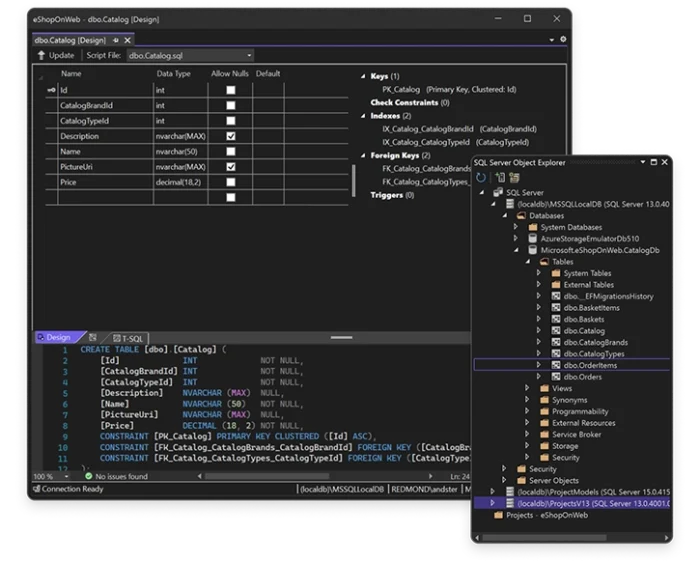Click the dbo.Orders table icon
Screen dimensions: 700x563
click(x=555, y=377)
